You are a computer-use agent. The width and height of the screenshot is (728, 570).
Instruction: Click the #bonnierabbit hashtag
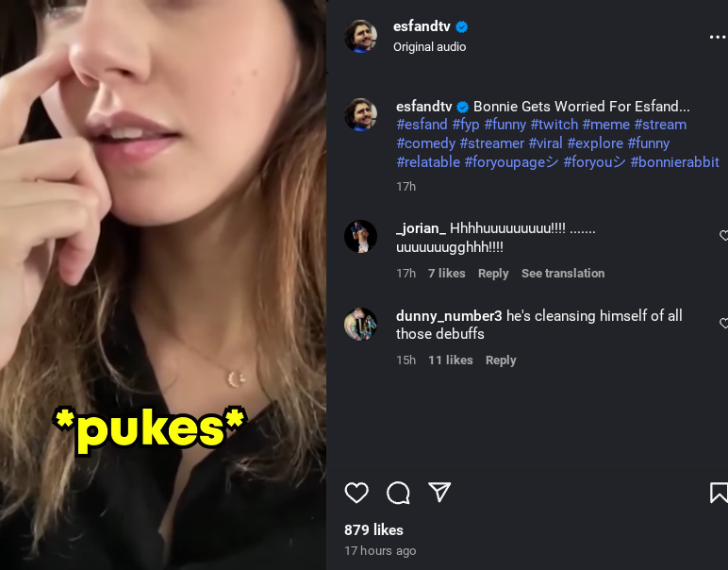674,162
